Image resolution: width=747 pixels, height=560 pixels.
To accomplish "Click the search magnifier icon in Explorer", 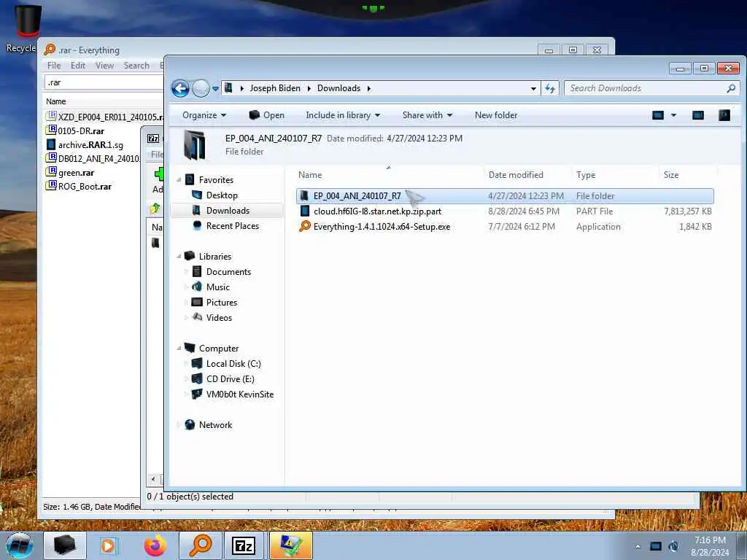I will pyautogui.click(x=731, y=88).
